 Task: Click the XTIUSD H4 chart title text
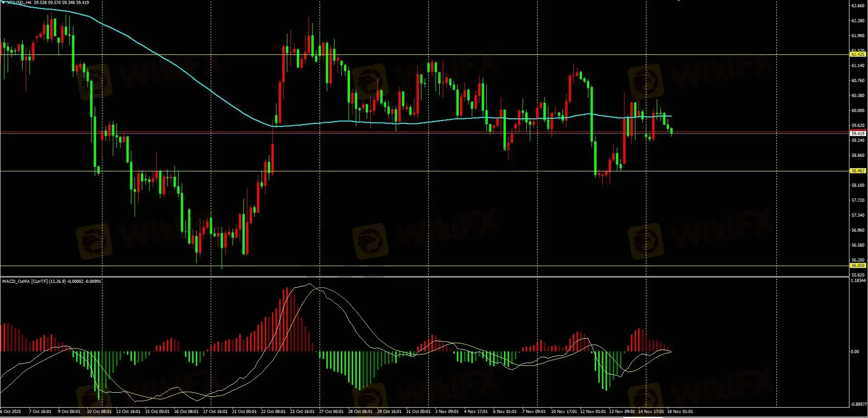(x=19, y=3)
